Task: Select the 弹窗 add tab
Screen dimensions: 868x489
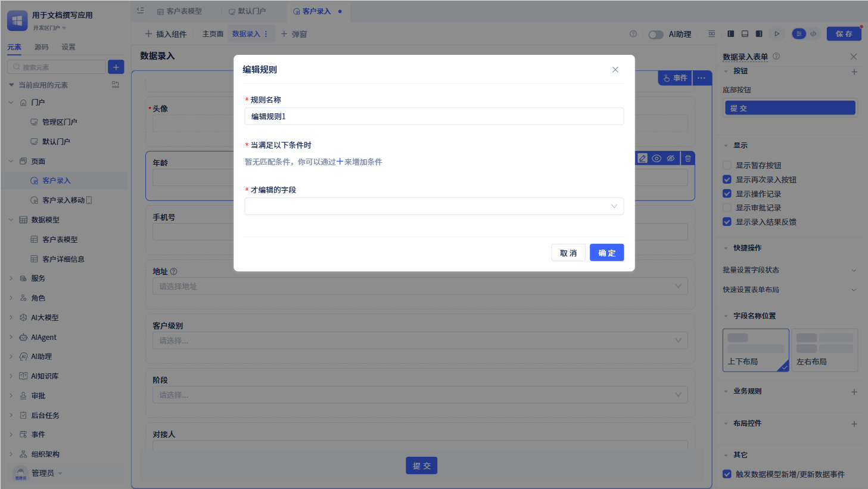Action: [294, 35]
